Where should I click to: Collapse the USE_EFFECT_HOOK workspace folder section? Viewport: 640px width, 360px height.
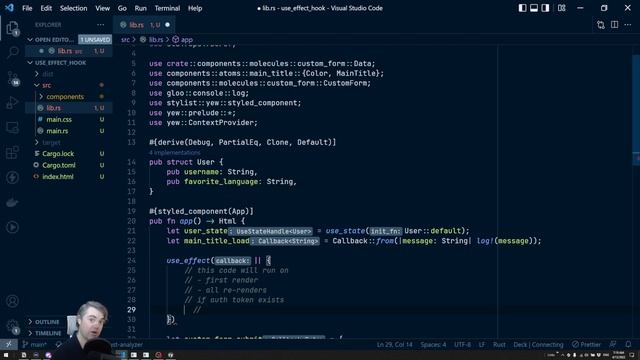tap(30, 63)
